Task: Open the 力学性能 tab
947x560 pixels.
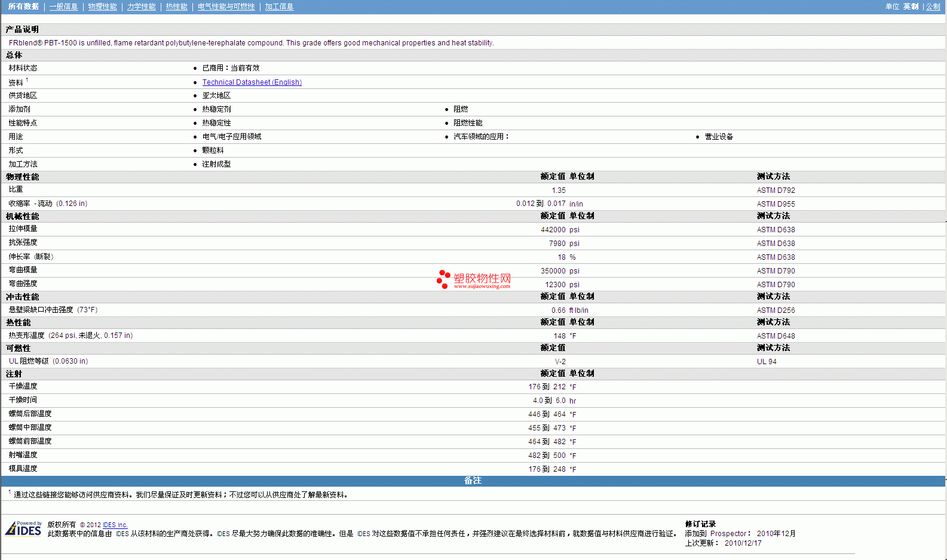Action: 141,7
